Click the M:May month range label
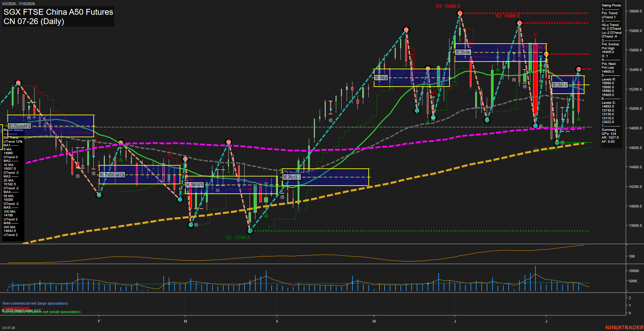This screenshot has height=331, width=644. coord(381,77)
